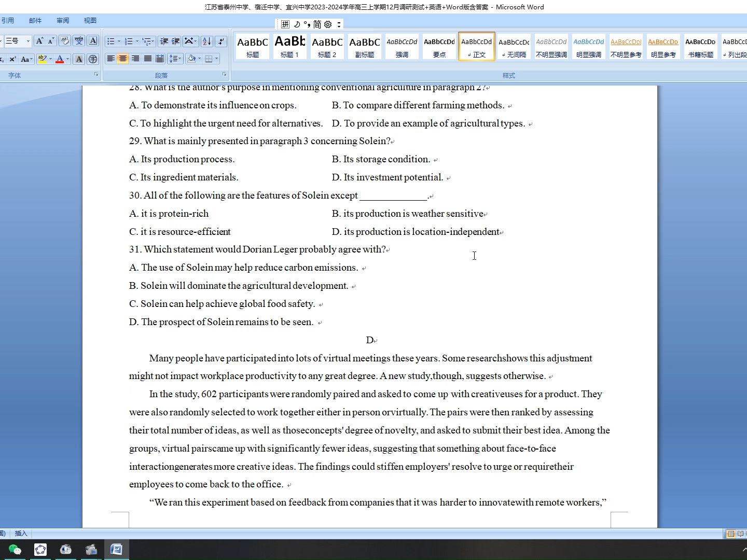The width and height of the screenshot is (747, 560).
Task: Apply the 明显参考 style
Action: [x=663, y=46]
